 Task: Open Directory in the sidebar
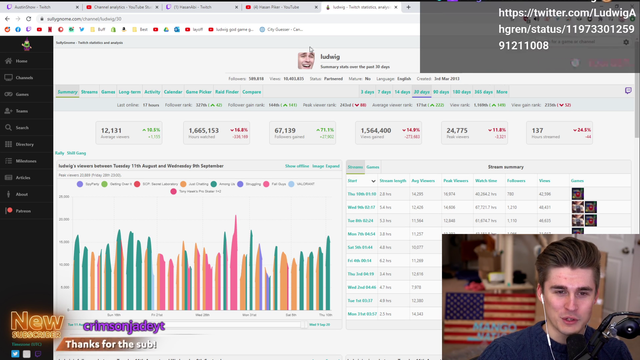[x=24, y=144]
